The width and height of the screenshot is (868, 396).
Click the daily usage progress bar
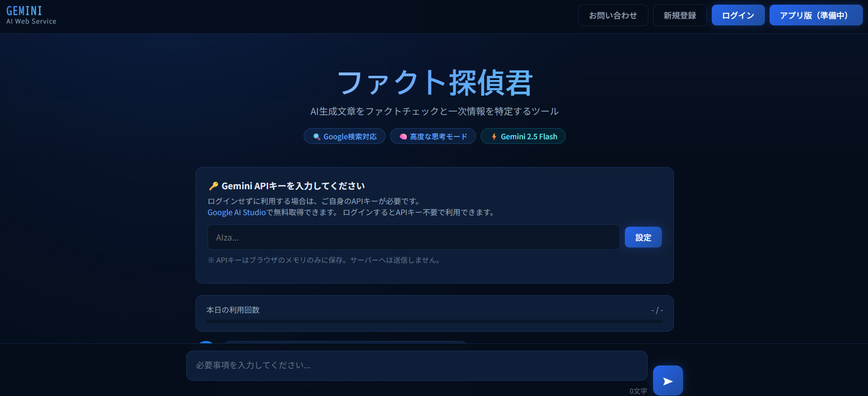click(x=434, y=321)
